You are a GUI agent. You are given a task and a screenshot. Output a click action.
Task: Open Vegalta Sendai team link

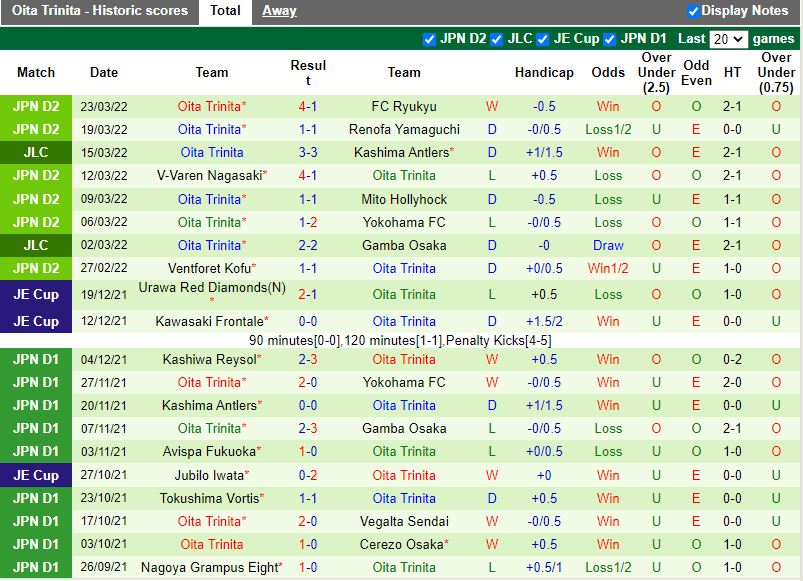(x=404, y=522)
